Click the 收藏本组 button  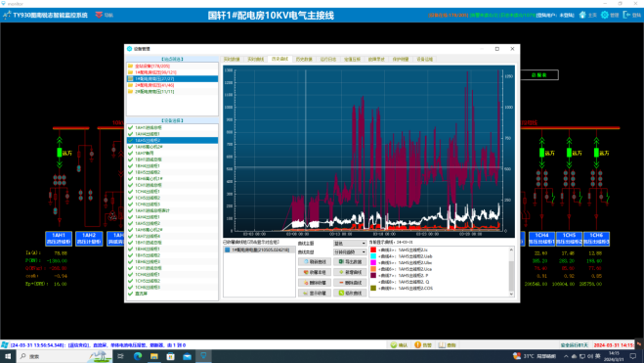(315, 272)
